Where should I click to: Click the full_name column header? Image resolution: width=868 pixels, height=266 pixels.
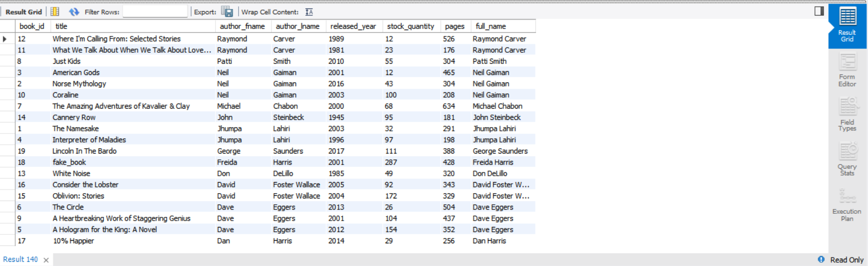pos(503,26)
